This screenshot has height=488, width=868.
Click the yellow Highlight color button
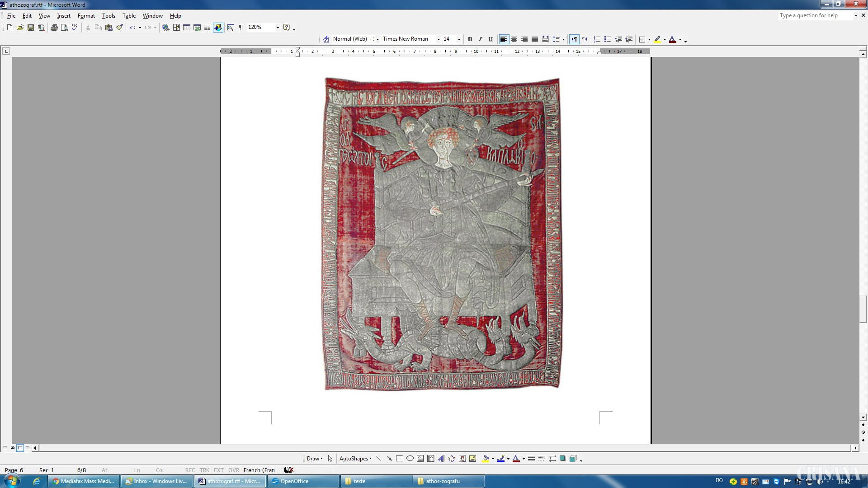[657, 39]
